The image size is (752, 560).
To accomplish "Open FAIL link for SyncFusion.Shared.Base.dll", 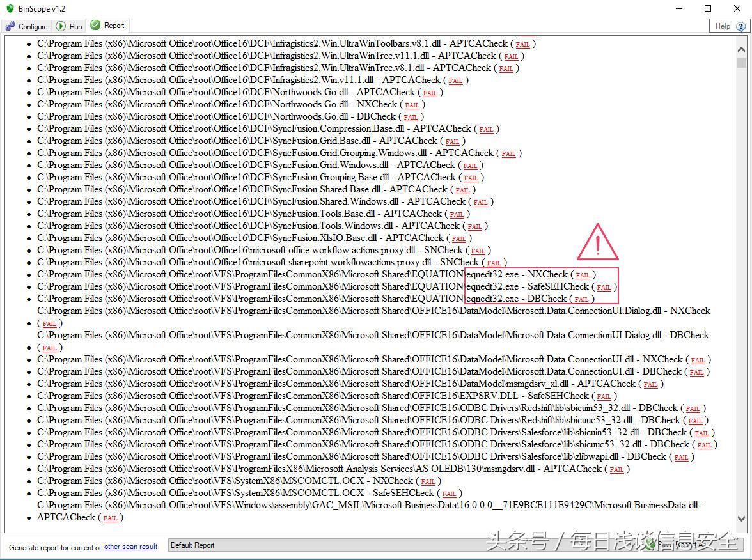I will click(x=462, y=191).
